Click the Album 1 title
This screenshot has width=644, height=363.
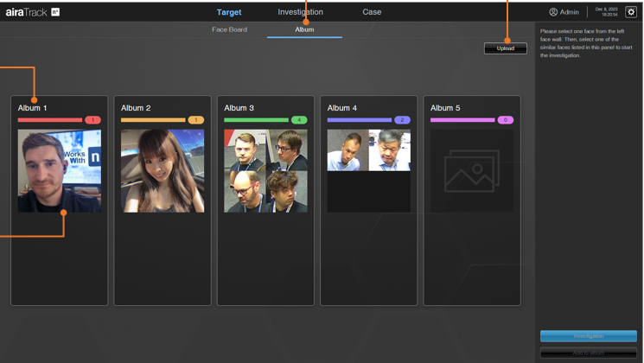pyautogui.click(x=32, y=108)
